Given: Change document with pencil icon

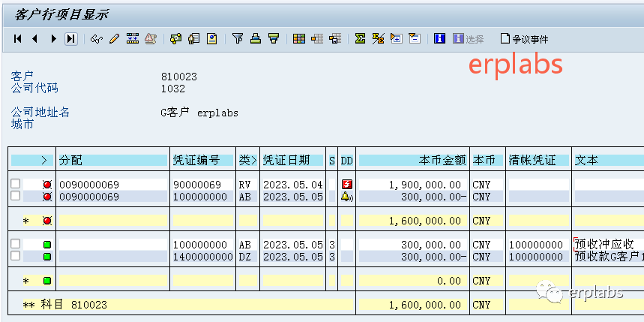Looking at the screenshot, I should [114, 39].
